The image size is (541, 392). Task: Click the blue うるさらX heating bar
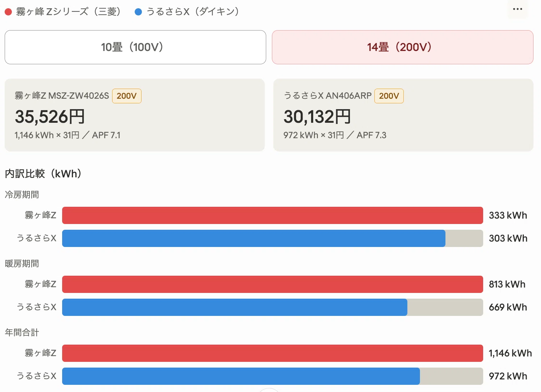pyautogui.click(x=235, y=307)
